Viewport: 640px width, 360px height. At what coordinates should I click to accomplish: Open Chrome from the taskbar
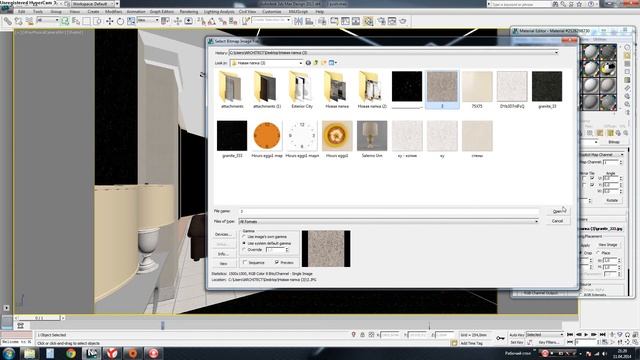point(71,353)
